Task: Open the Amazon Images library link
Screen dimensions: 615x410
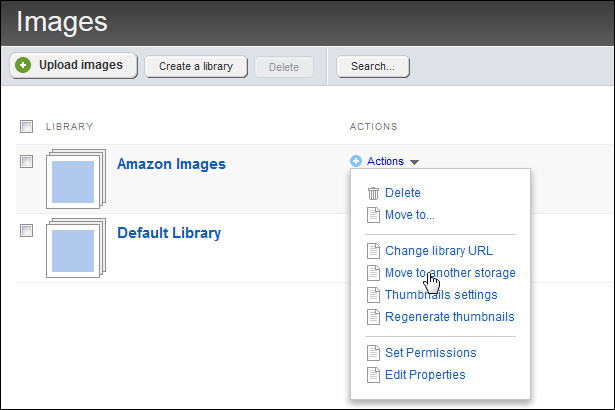Action: 171,164
